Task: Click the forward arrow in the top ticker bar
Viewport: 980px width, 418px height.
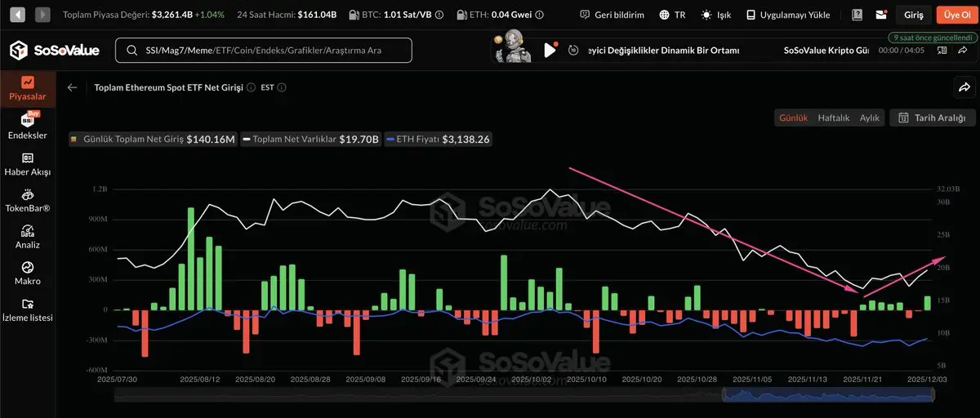Action: tap(43, 15)
